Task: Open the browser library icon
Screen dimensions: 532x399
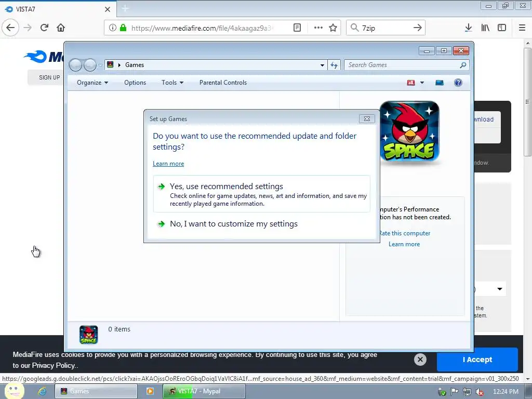Action: [x=485, y=28]
